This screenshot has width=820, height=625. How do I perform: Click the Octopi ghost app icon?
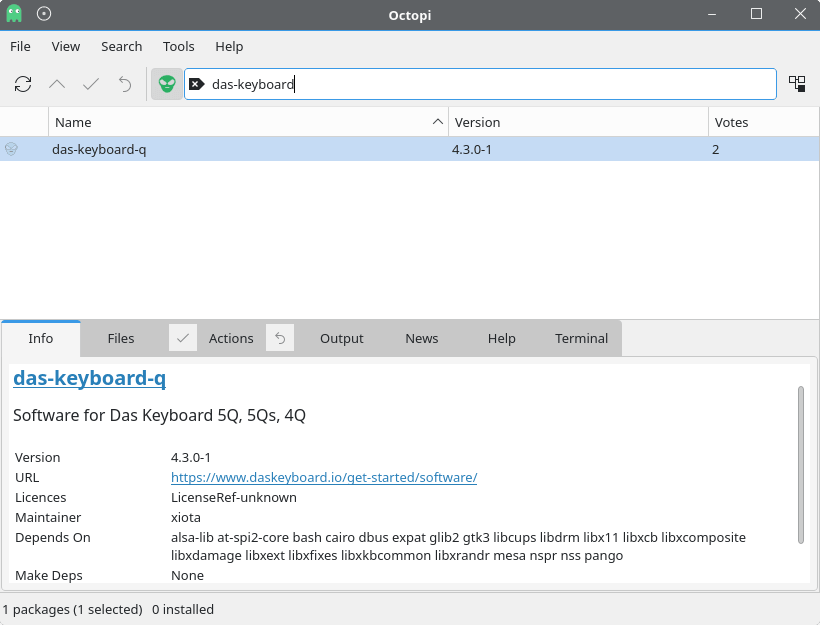tap(14, 14)
